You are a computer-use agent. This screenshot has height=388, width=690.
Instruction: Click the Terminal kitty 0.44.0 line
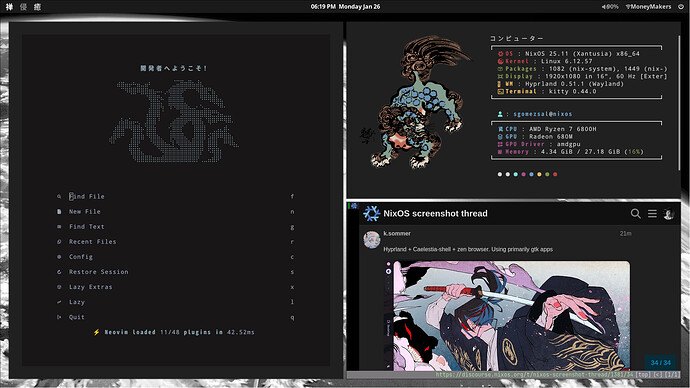coord(547,92)
